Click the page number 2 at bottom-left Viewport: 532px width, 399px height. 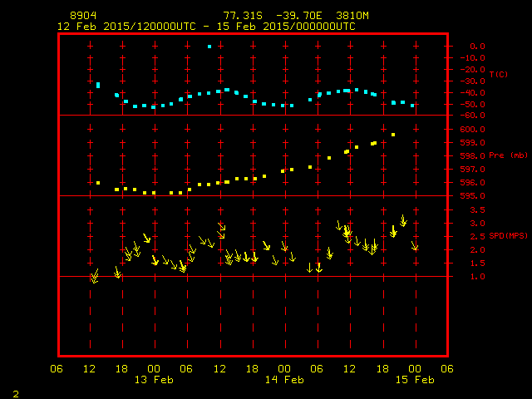click(16, 394)
